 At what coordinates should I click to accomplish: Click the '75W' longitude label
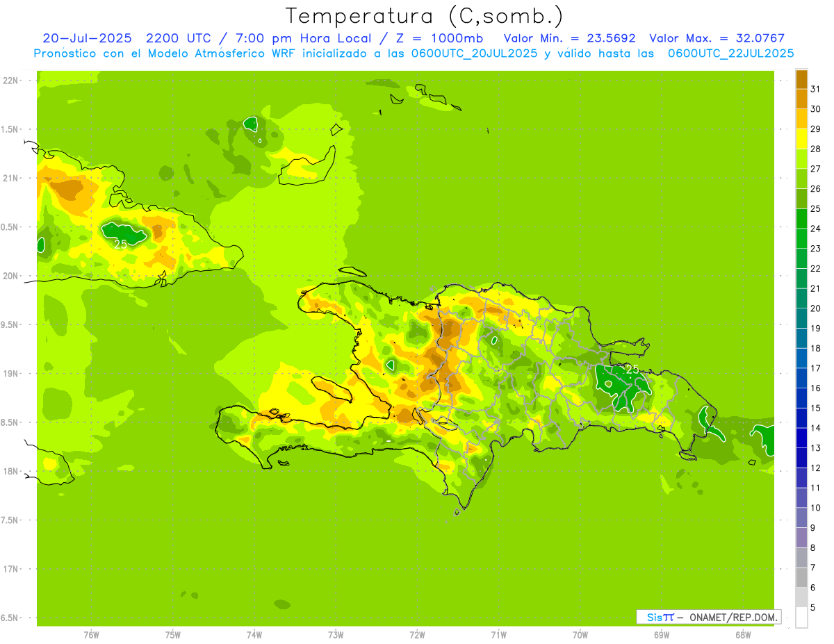click(x=173, y=634)
